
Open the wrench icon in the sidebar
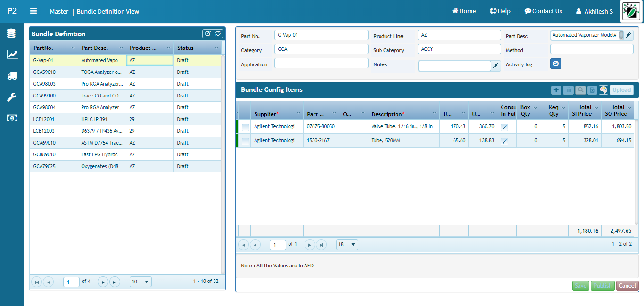tap(12, 97)
